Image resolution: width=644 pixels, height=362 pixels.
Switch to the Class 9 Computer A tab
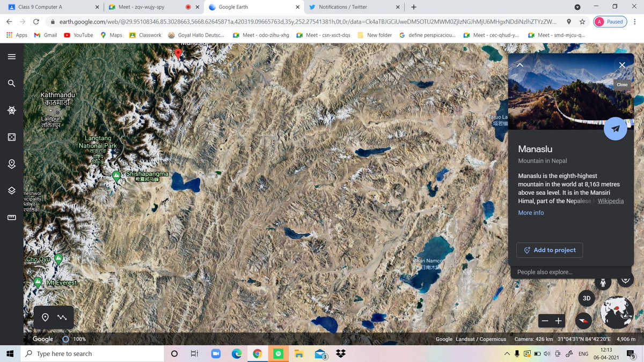52,7
